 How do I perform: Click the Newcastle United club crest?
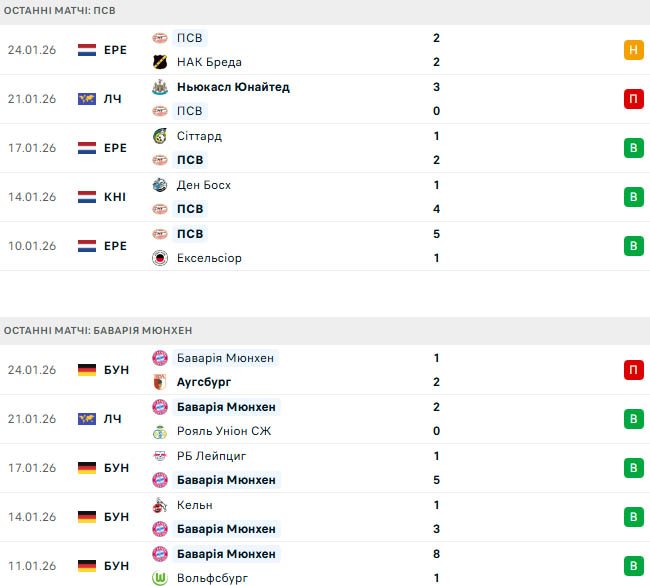point(160,87)
